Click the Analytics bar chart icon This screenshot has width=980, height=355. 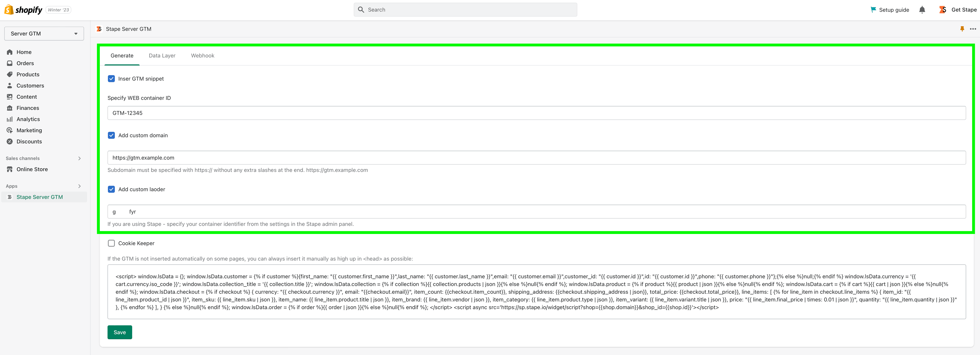tap(10, 119)
